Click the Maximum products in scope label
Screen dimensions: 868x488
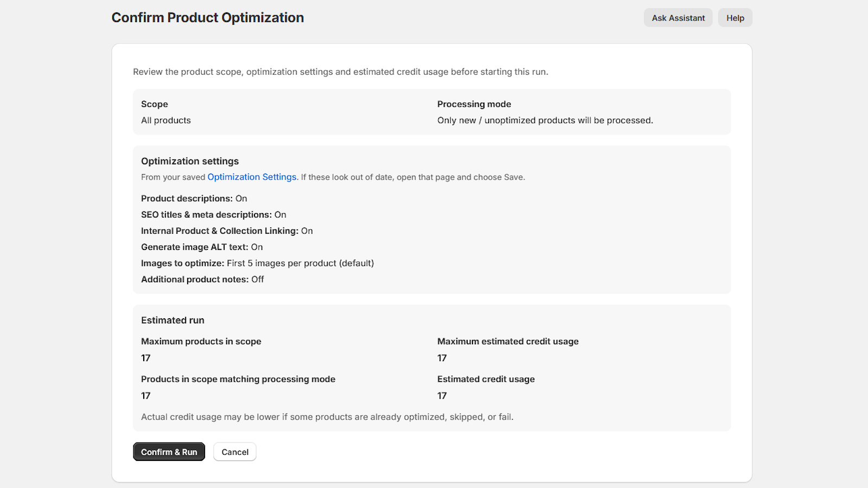[x=201, y=342]
